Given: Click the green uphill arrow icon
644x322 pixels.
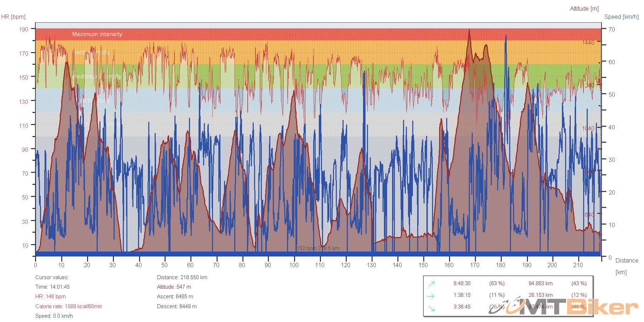Looking at the screenshot, I should point(431,283).
